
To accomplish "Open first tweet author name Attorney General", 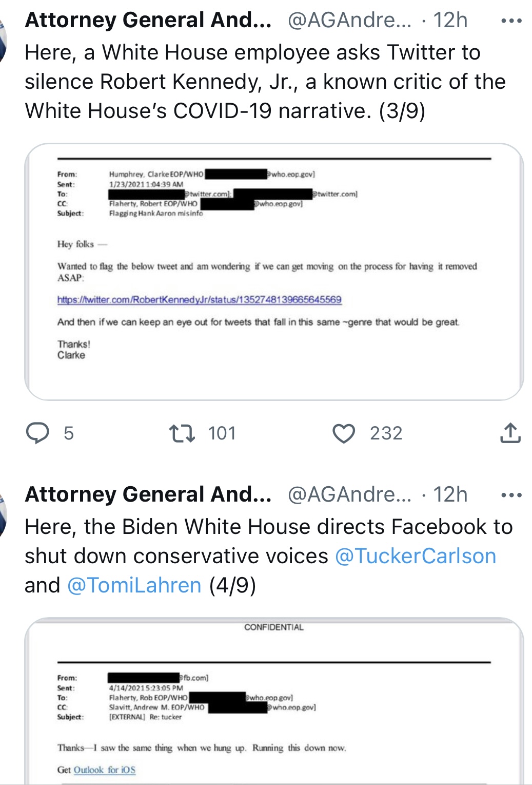I will coord(148,20).
